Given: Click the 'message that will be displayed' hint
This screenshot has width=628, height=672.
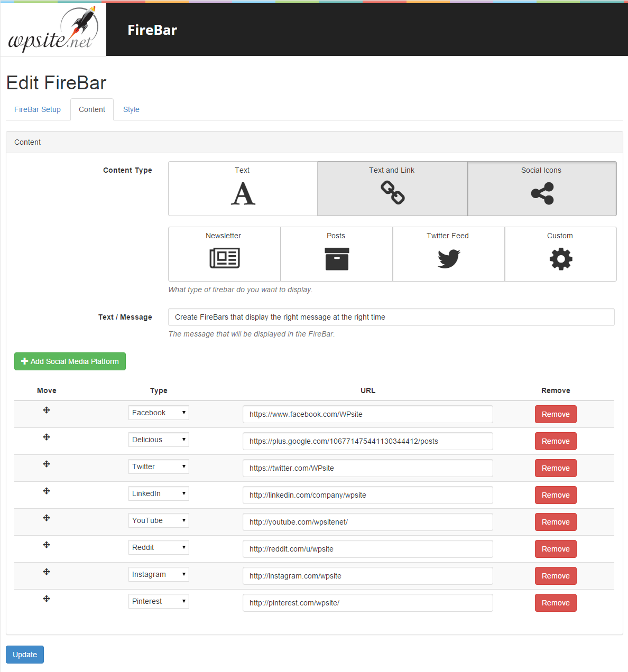Looking at the screenshot, I should [x=252, y=334].
